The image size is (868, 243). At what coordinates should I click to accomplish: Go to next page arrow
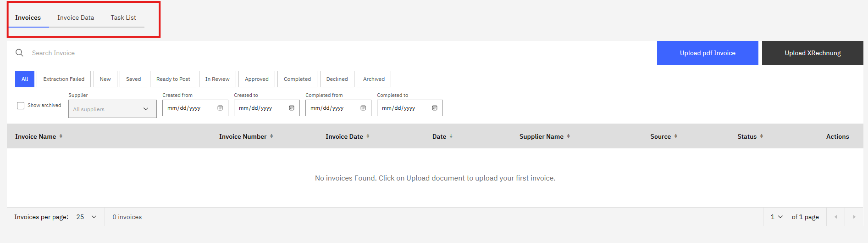click(x=854, y=217)
